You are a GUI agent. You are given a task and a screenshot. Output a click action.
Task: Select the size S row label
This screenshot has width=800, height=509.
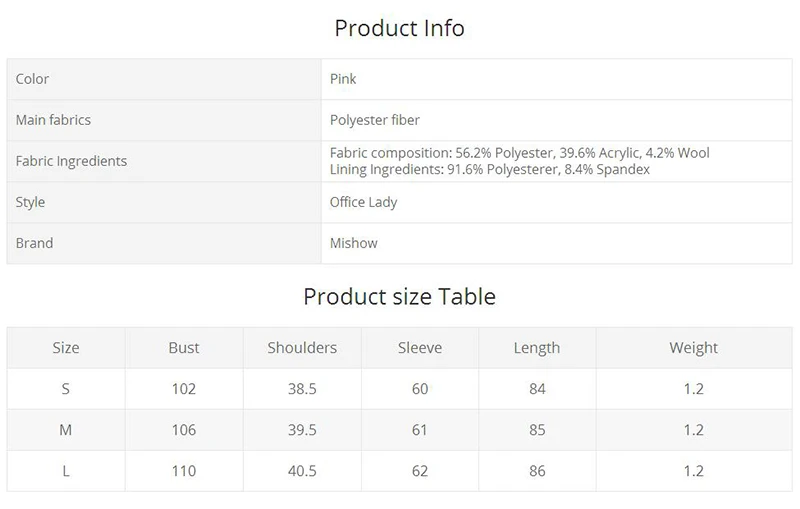coord(66,389)
